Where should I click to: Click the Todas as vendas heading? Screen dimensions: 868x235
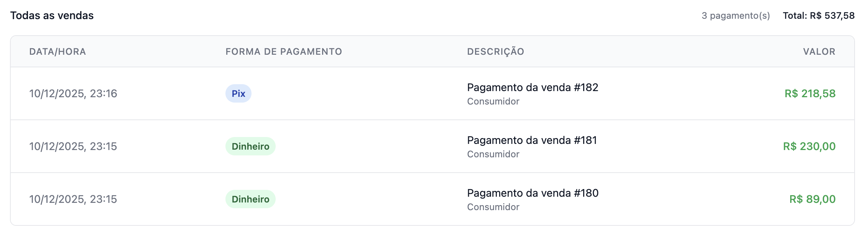click(x=52, y=16)
